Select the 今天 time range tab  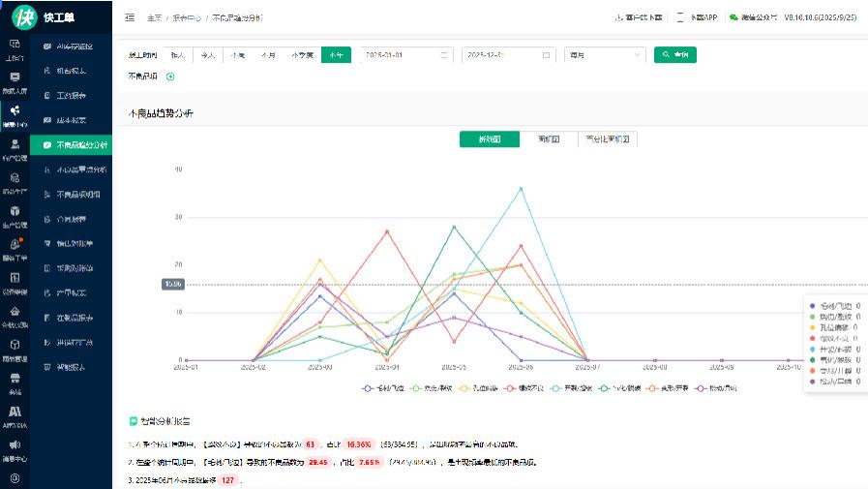point(208,55)
